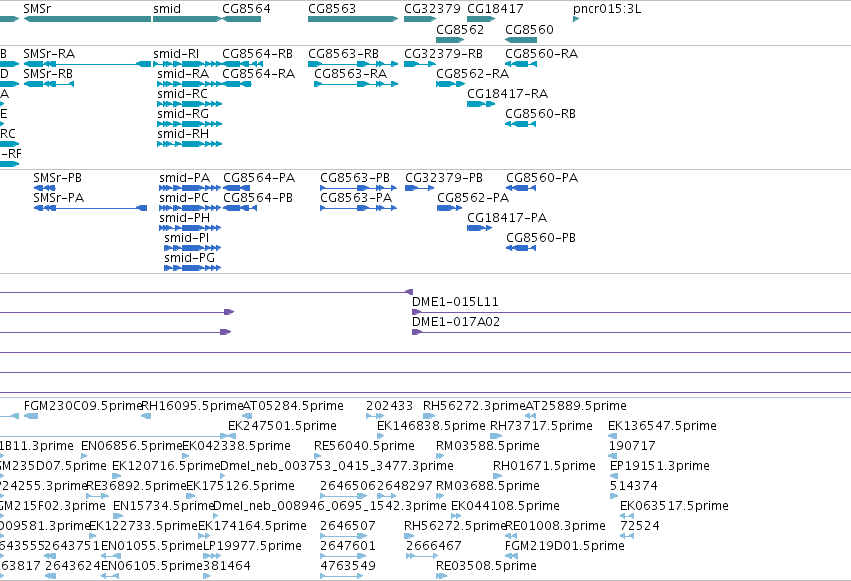
Task: Click the CG8560-PA protein label
Action: pyautogui.click(x=542, y=178)
